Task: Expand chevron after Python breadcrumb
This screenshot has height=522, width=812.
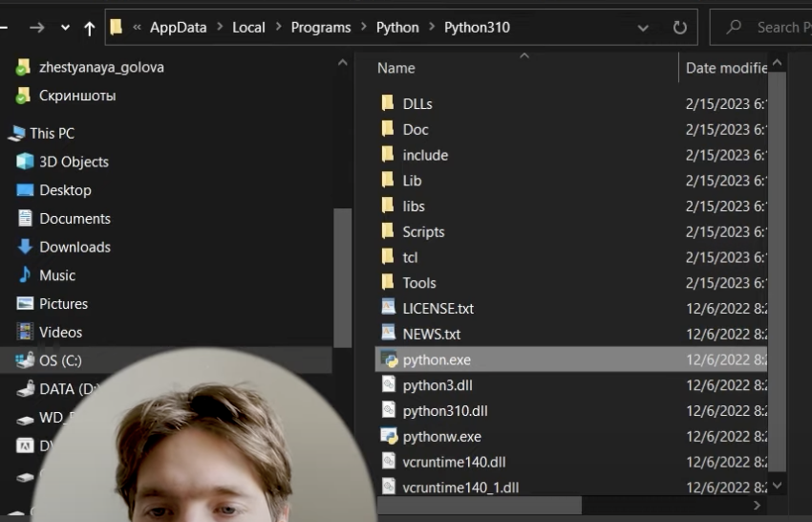Action: [x=432, y=27]
